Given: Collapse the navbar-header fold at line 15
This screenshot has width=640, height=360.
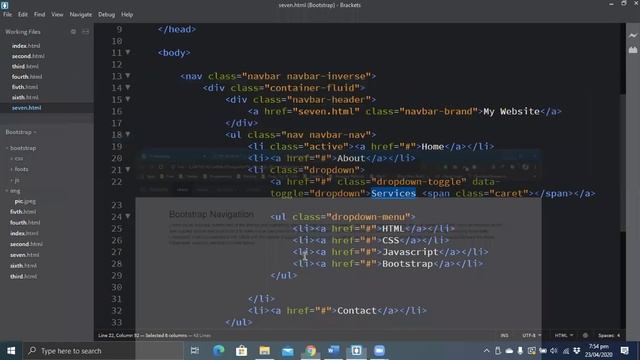Looking at the screenshot, I should [x=128, y=99].
